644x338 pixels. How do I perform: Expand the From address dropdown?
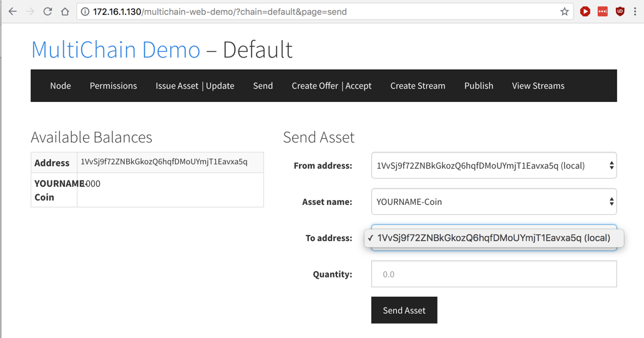[x=494, y=166]
